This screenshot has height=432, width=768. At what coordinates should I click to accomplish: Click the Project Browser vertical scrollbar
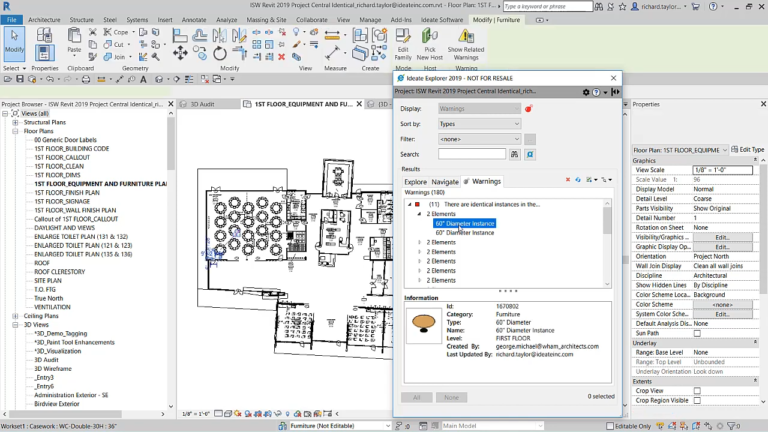[x=170, y=146]
